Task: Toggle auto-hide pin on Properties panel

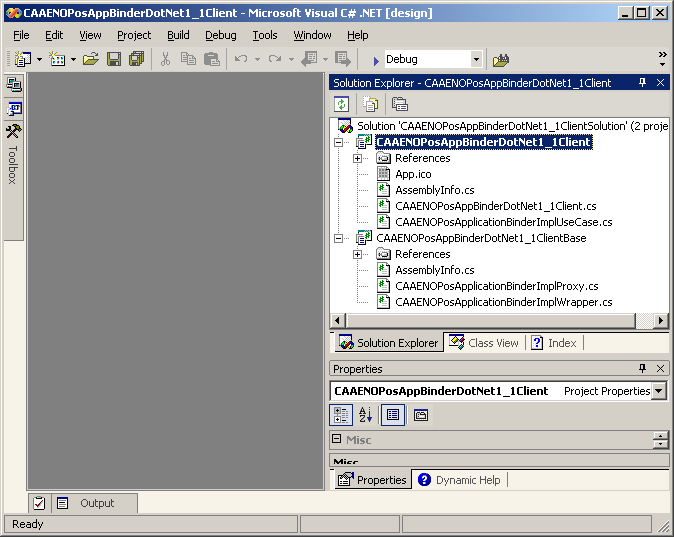Action: pyautogui.click(x=642, y=368)
